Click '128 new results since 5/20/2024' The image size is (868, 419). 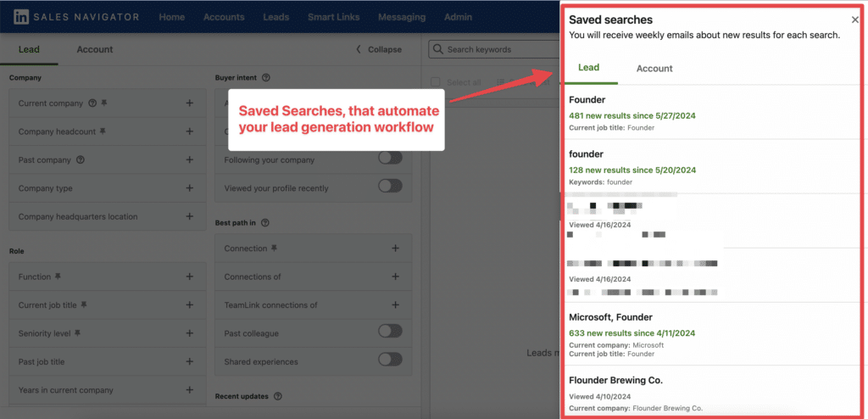pyautogui.click(x=632, y=170)
